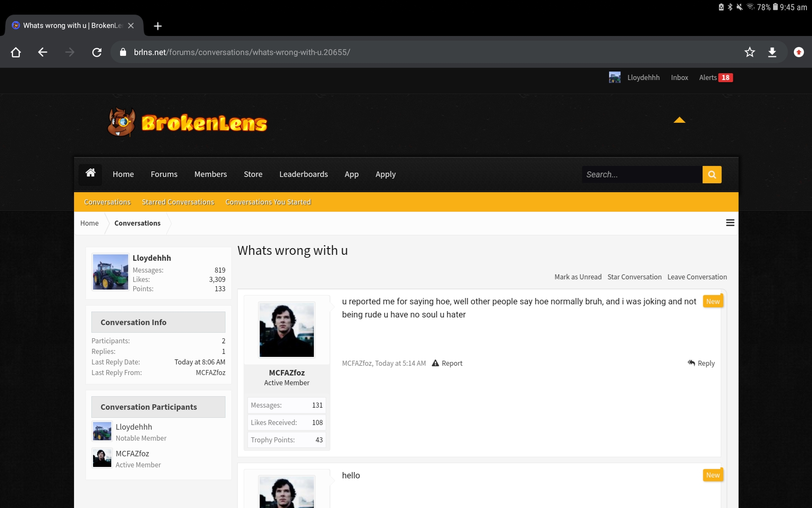Select the Conversations sub-tab
This screenshot has width=812, height=508.
[107, 202]
